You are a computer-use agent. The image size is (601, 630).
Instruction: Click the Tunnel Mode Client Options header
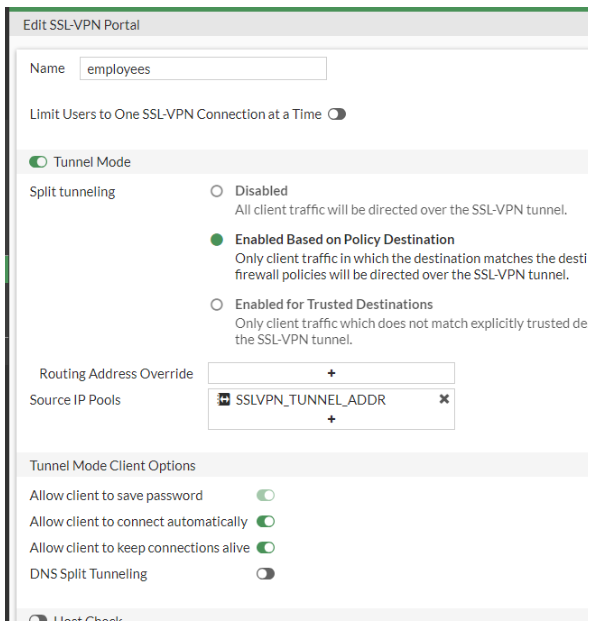click(113, 465)
